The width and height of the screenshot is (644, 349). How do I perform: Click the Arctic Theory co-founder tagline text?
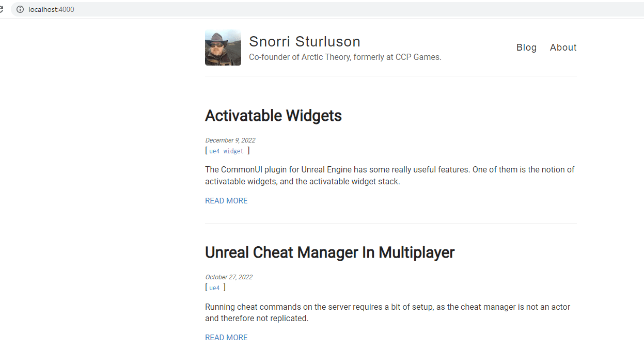(x=345, y=57)
